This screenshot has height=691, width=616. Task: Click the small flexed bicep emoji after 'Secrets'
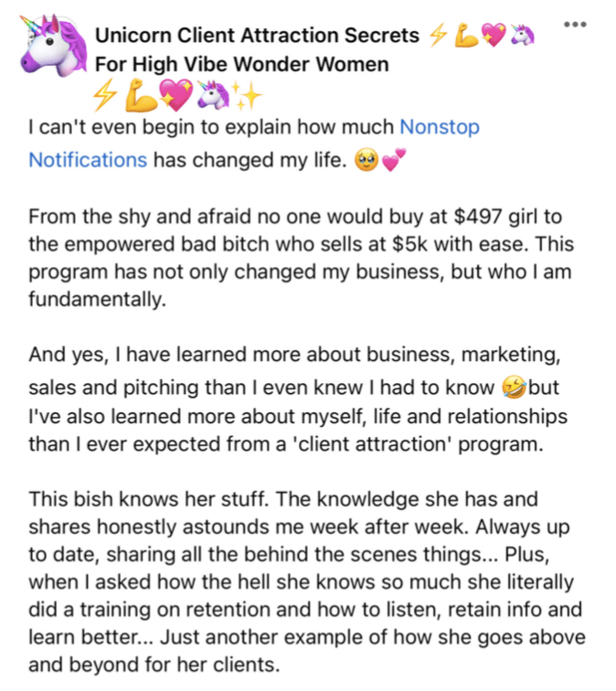[467, 36]
